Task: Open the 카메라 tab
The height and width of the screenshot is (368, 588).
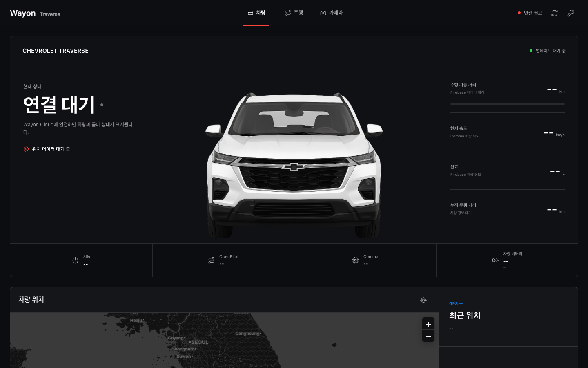Action: point(332,13)
